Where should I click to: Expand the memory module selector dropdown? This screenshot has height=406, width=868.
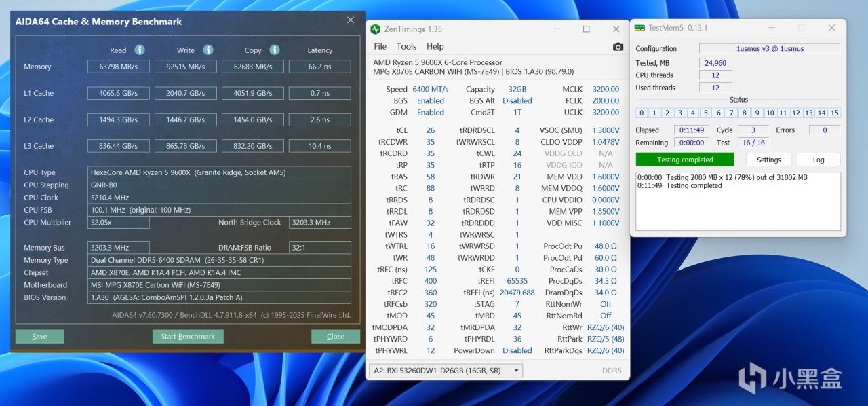click(x=517, y=371)
